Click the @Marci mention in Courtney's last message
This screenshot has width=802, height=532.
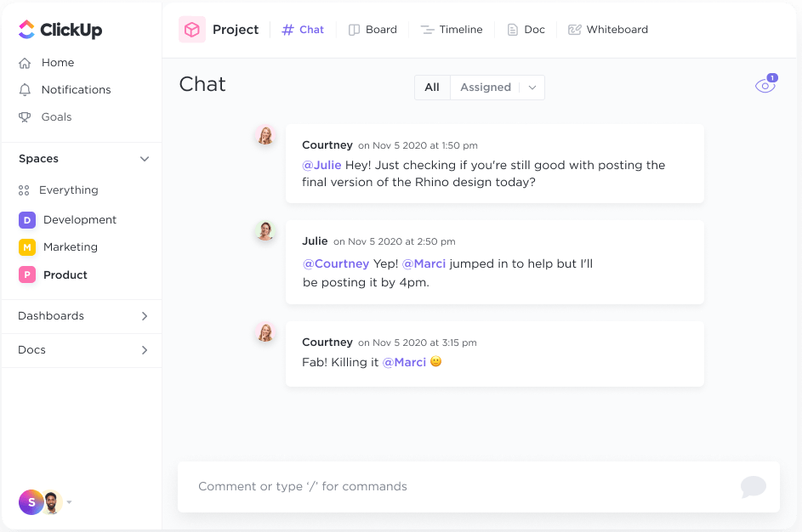coord(404,362)
